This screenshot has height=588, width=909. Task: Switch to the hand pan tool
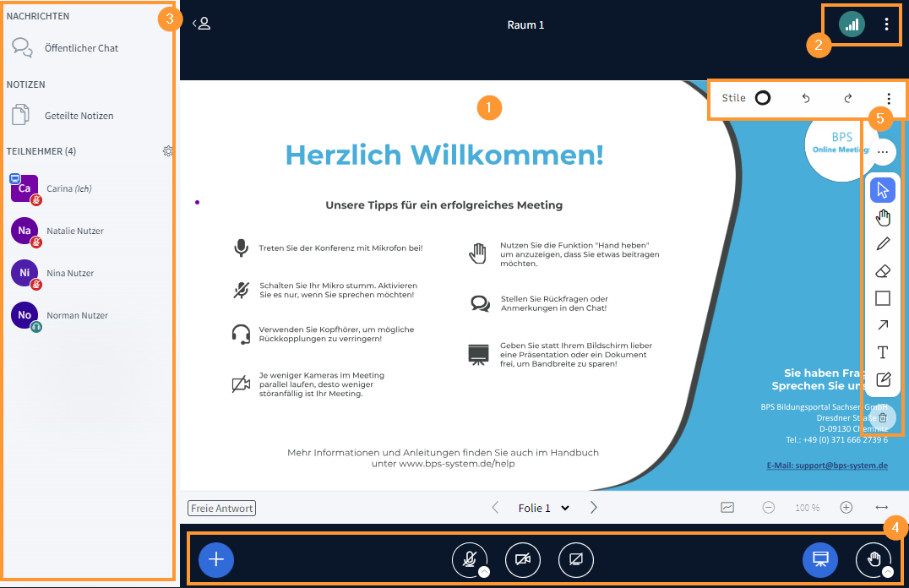pos(882,217)
